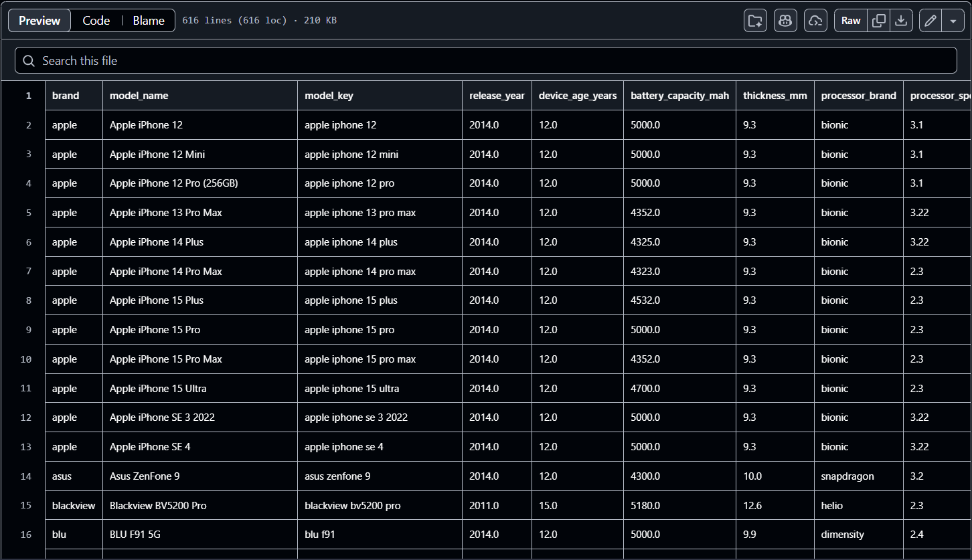The image size is (972, 560).
Task: Focus the Search this file field
Action: 486,61
